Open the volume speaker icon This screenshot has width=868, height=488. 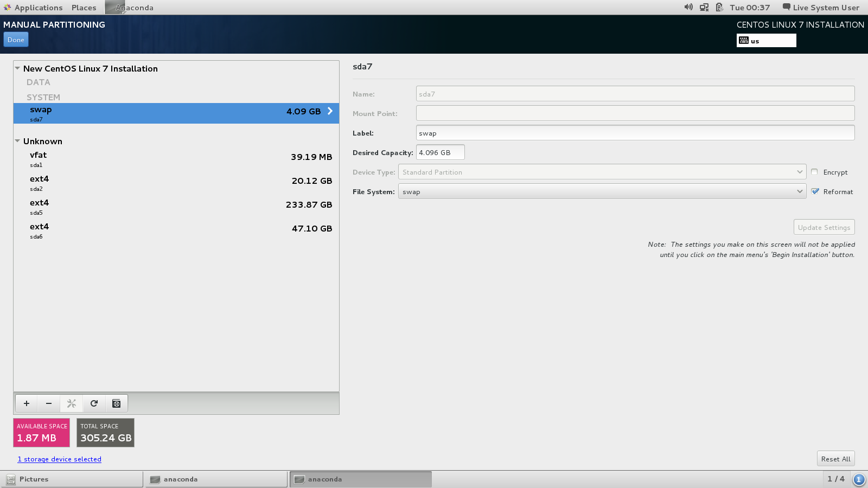click(x=688, y=7)
